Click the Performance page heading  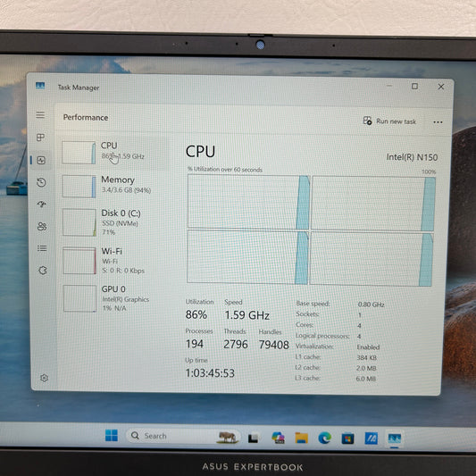(x=86, y=118)
